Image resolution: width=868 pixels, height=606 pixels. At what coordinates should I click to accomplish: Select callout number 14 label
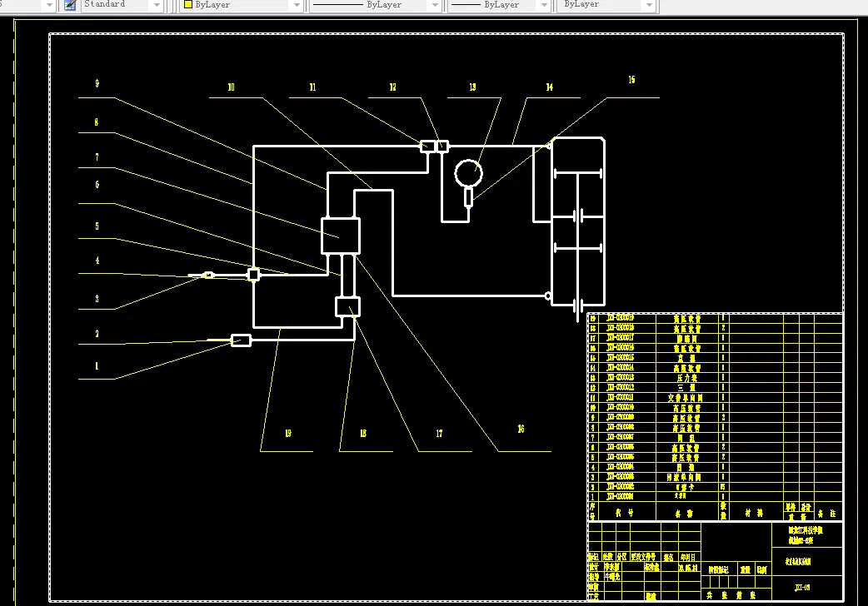click(x=549, y=87)
